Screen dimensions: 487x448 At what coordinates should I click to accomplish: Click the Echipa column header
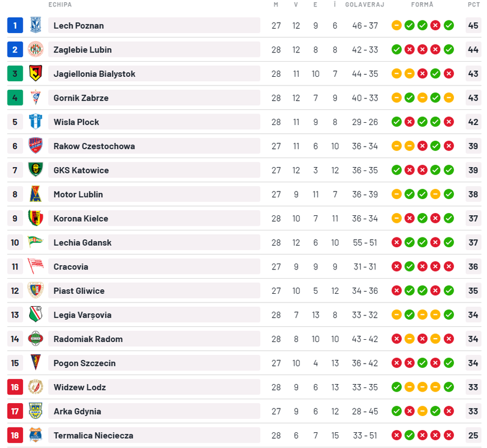(x=60, y=5)
